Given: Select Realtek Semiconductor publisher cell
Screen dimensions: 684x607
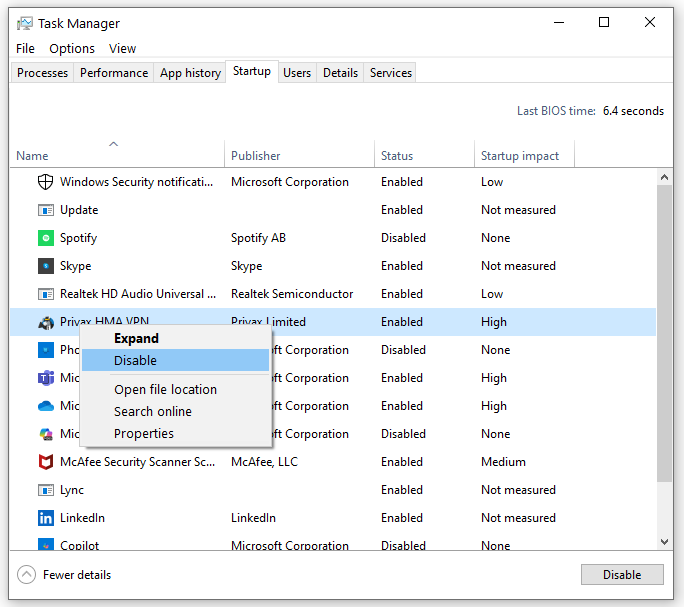Looking at the screenshot, I should 292,294.
